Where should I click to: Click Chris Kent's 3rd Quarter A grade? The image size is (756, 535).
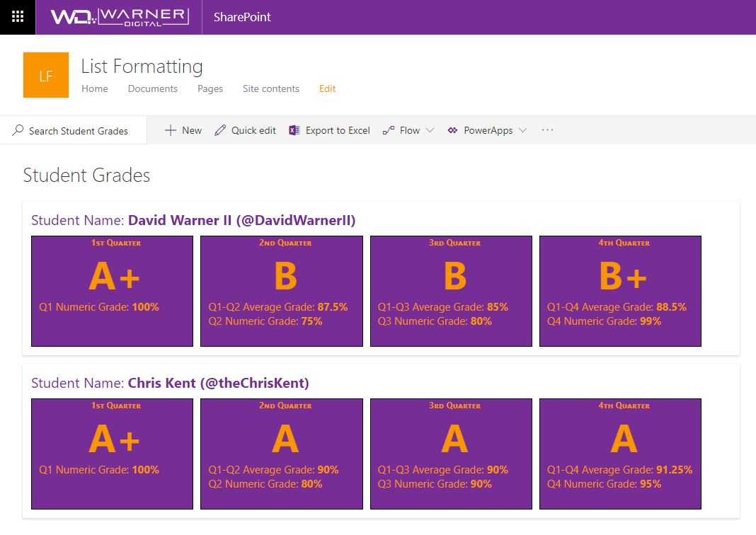[454, 439]
